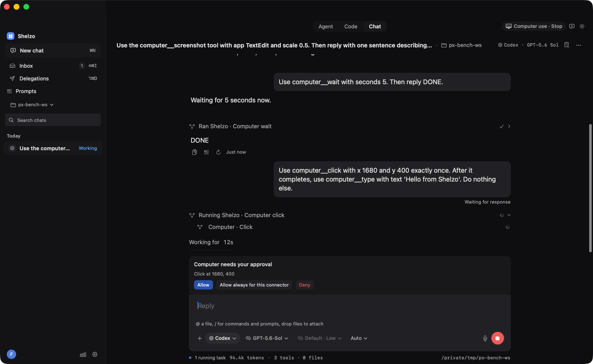593x364 pixels.
Task: Click the plus attach icon in composer
Action: 200,338
